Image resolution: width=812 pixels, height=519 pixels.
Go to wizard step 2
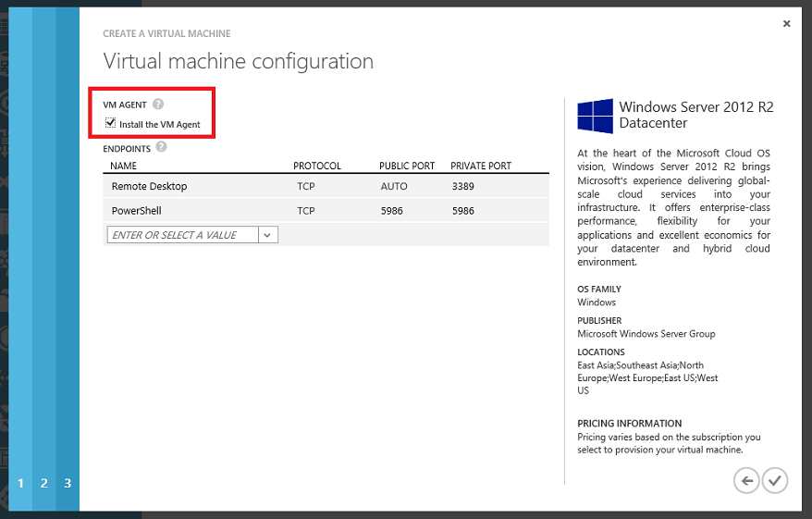pyautogui.click(x=43, y=483)
